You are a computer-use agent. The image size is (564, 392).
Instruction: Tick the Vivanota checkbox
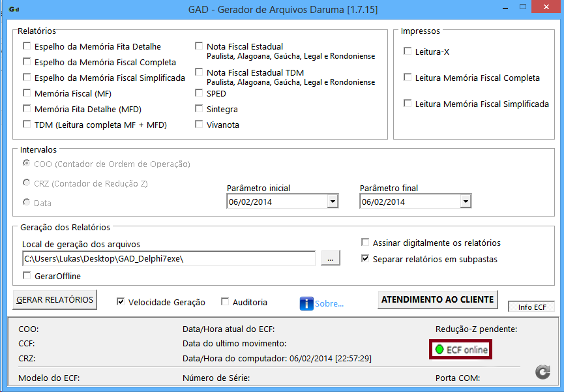point(199,125)
